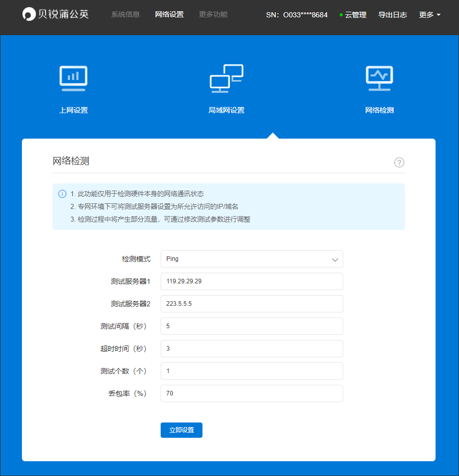Select the 网络设置 navigation tab
The width and height of the screenshot is (459, 476).
click(x=169, y=14)
